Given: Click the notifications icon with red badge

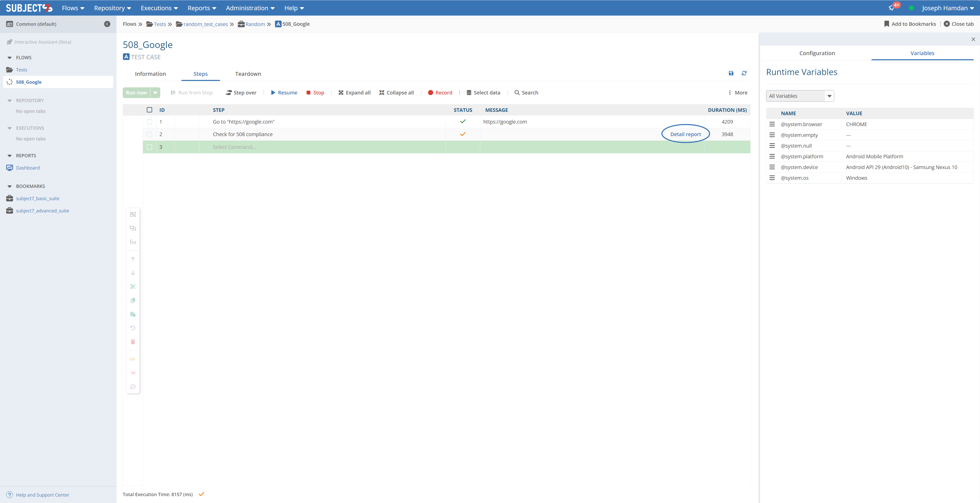Looking at the screenshot, I should pos(892,8).
